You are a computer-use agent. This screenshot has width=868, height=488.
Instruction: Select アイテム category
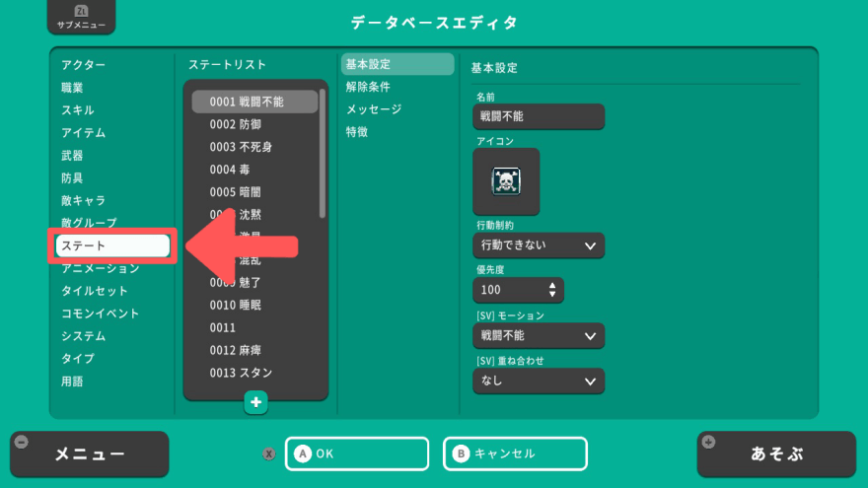84,133
